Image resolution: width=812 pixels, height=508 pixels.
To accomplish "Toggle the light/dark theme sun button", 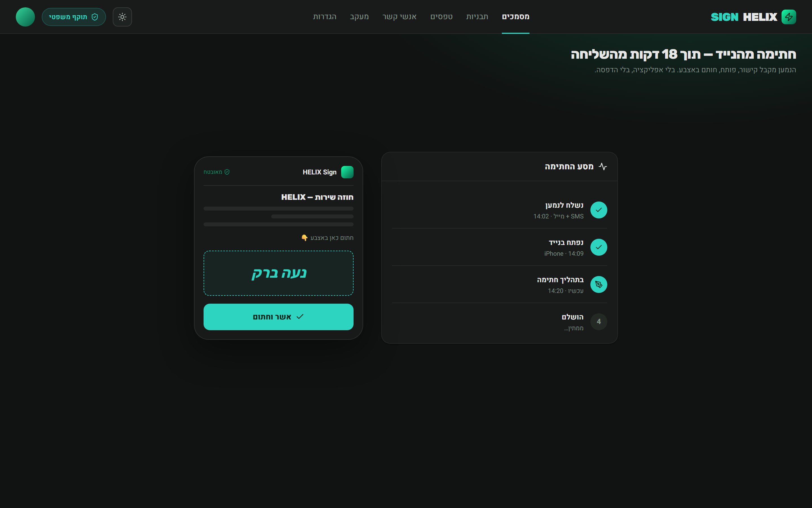I will [x=122, y=17].
